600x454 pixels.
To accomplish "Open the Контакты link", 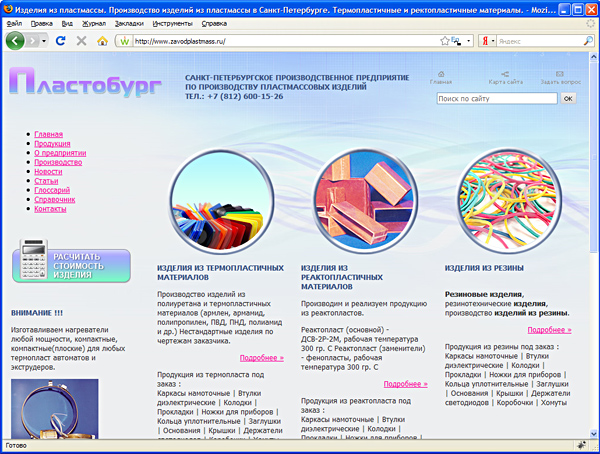I will pos(50,209).
